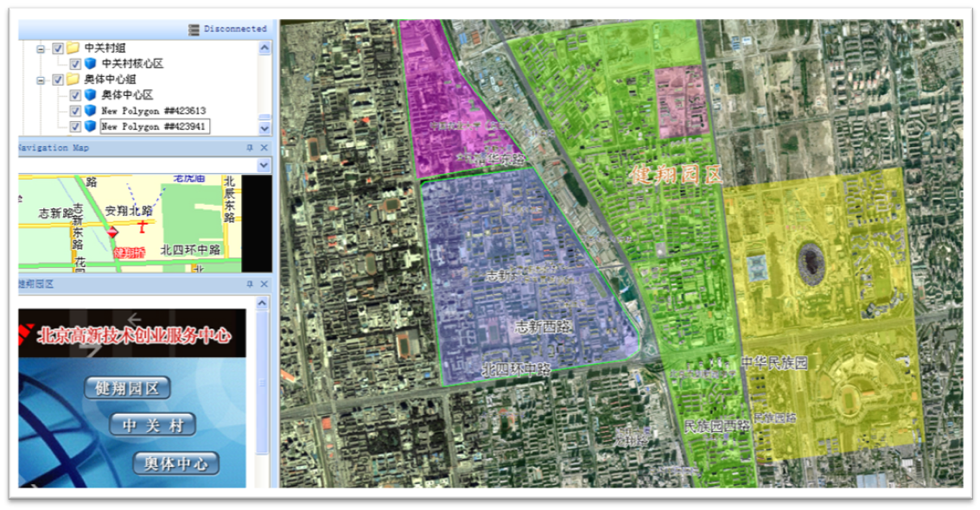This screenshot has height=510, width=980.
Task: Pin the 健翔园区 info panel
Action: pos(250,284)
